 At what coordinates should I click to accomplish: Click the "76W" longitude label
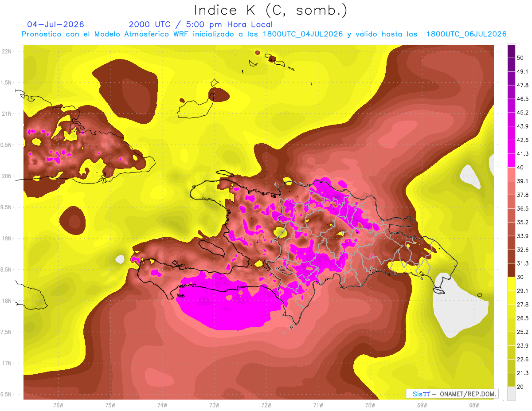click(x=58, y=405)
